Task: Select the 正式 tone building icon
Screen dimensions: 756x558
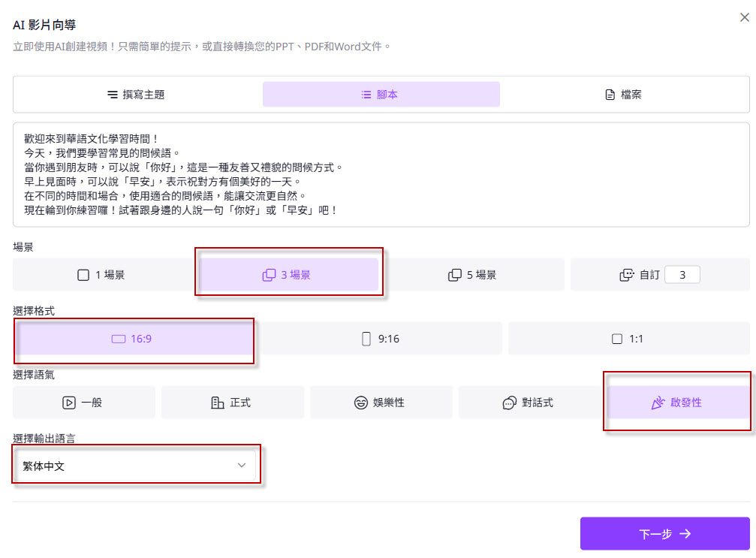Action: pyautogui.click(x=218, y=403)
